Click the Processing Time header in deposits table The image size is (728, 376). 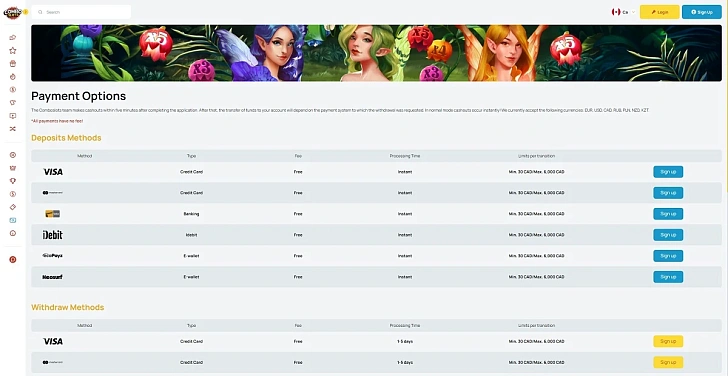click(x=405, y=156)
